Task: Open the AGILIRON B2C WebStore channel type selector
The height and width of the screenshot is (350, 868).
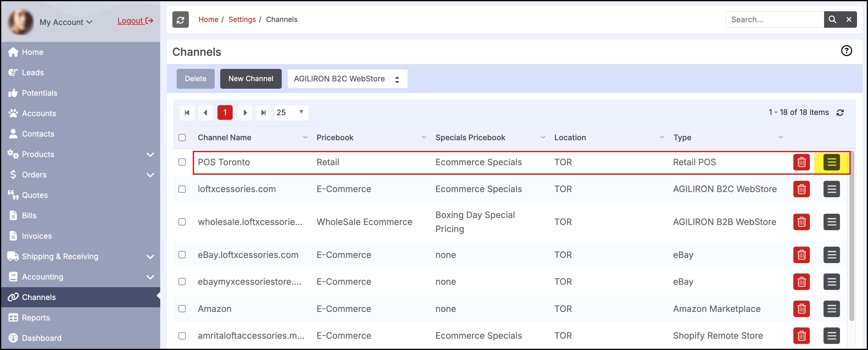Action: 347,79
